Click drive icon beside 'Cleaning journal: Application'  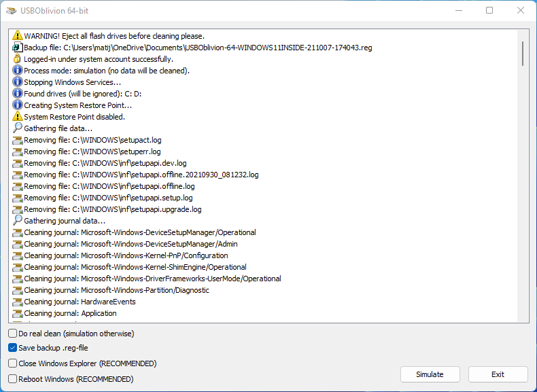point(18,314)
